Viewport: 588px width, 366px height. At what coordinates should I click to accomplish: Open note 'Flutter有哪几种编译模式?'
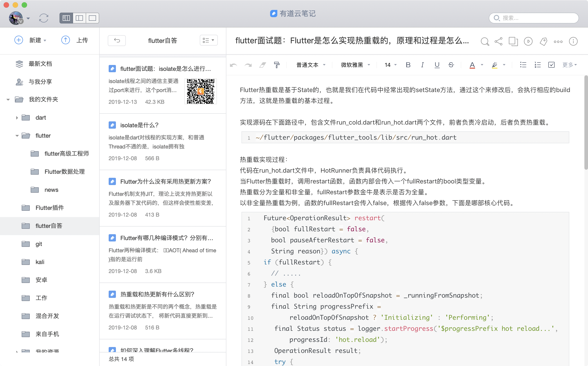point(163,254)
